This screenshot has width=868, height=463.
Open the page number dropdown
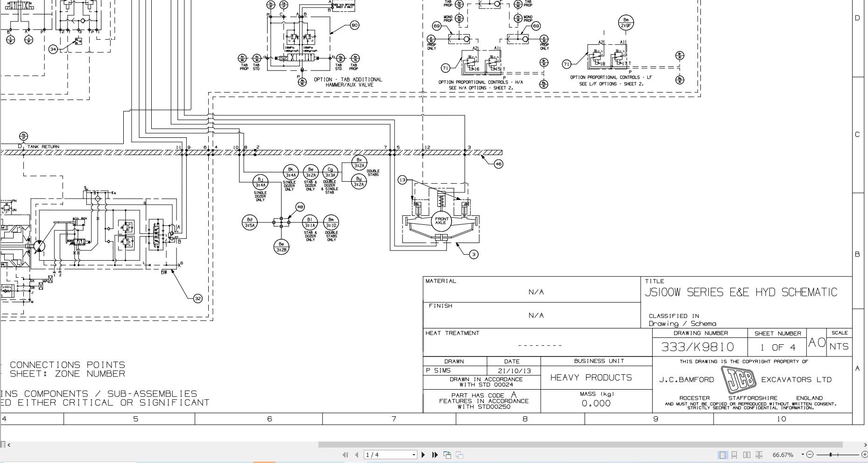(413, 454)
